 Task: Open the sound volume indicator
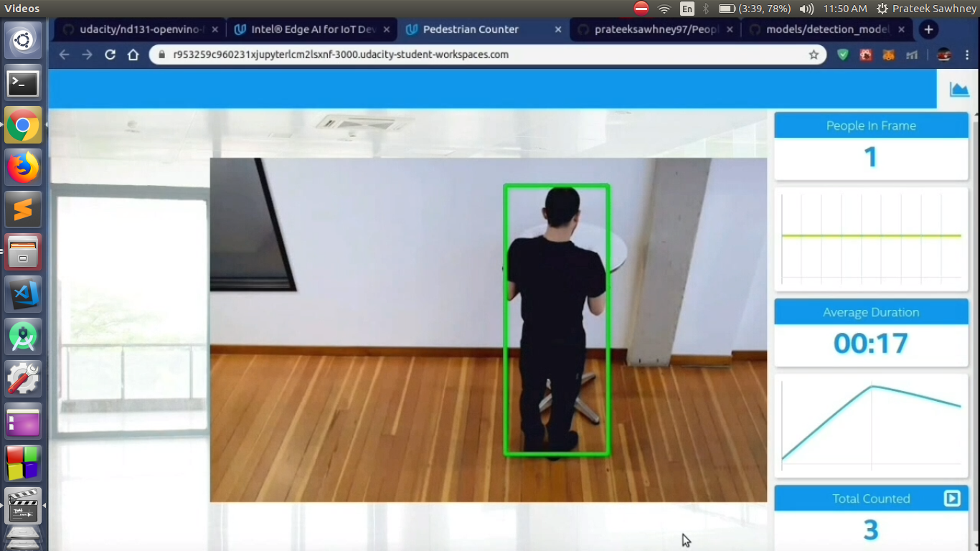point(806,9)
